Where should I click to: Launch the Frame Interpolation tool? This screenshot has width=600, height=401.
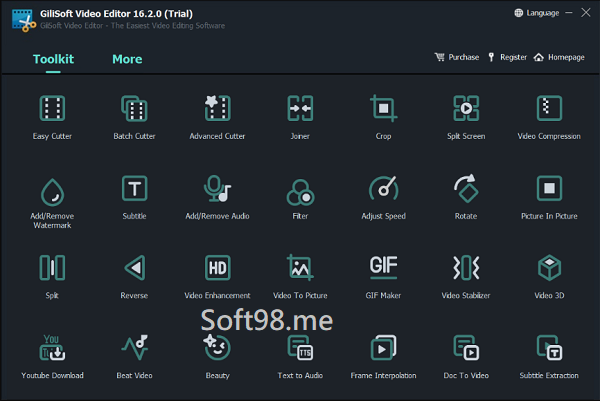(x=383, y=357)
